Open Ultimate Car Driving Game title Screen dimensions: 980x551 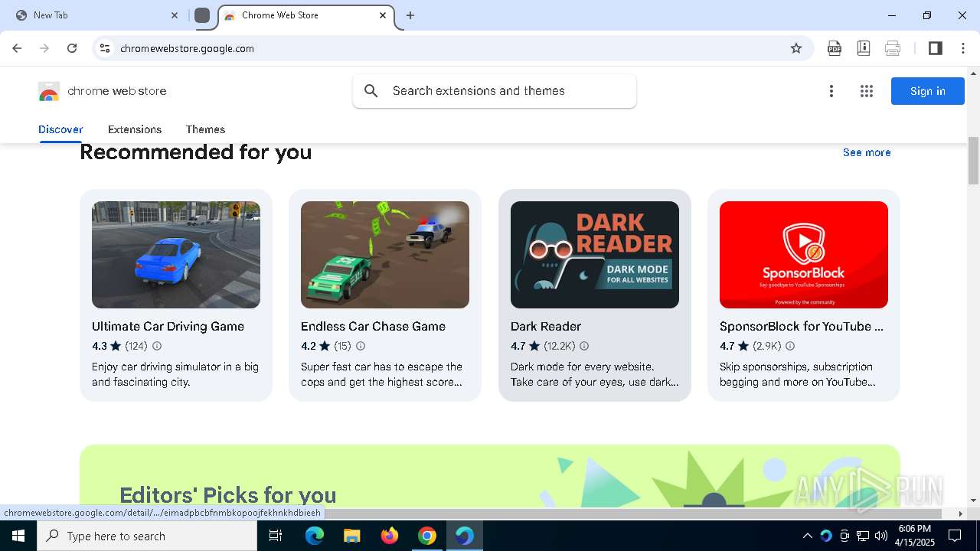point(168,326)
